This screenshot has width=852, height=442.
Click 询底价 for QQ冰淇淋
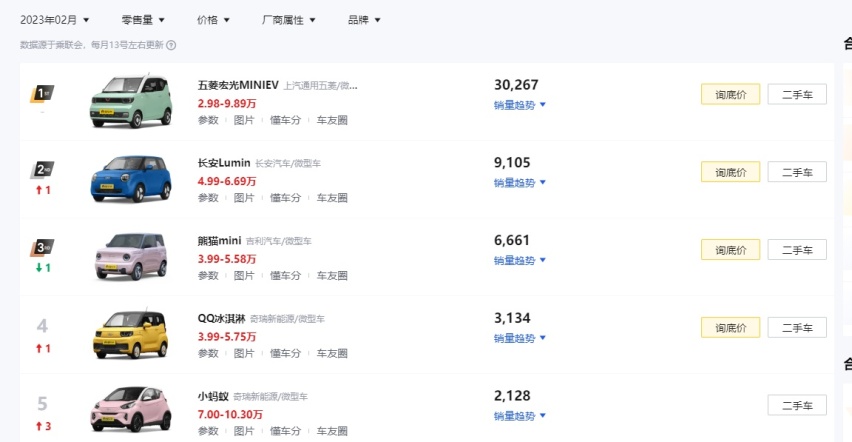730,328
